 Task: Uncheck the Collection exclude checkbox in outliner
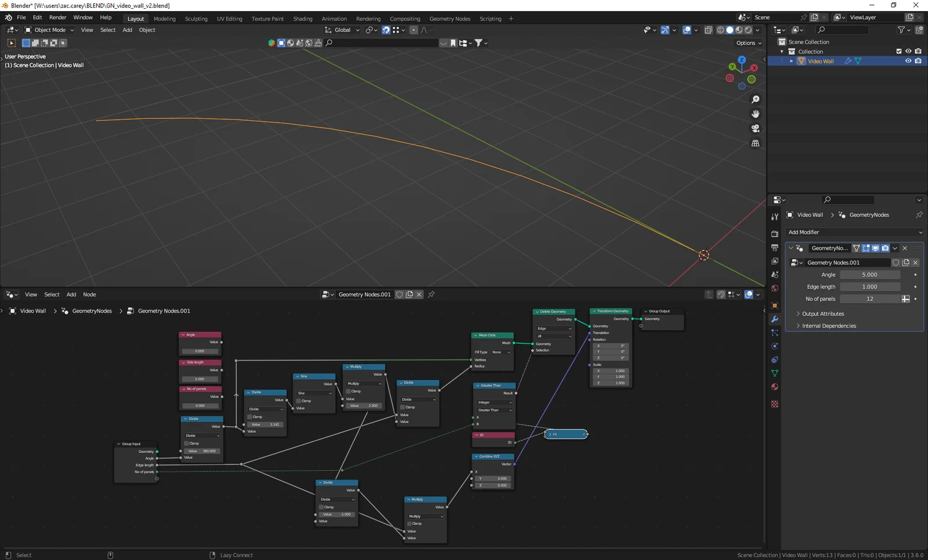pyautogui.click(x=899, y=52)
